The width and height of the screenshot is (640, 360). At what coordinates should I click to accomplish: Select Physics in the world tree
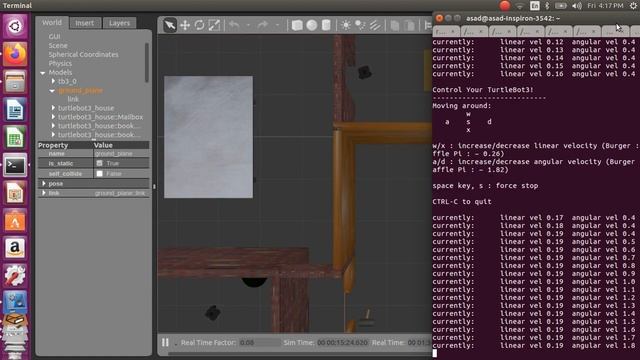tap(60, 63)
